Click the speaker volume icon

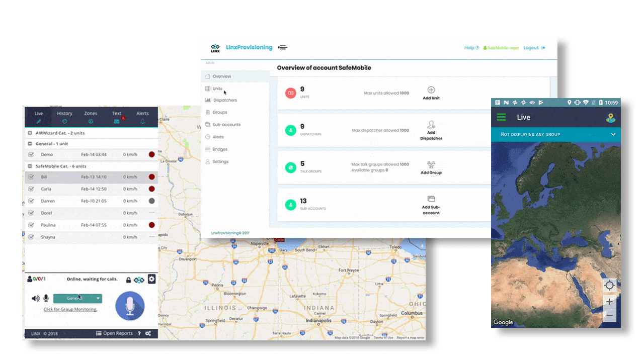point(35,298)
